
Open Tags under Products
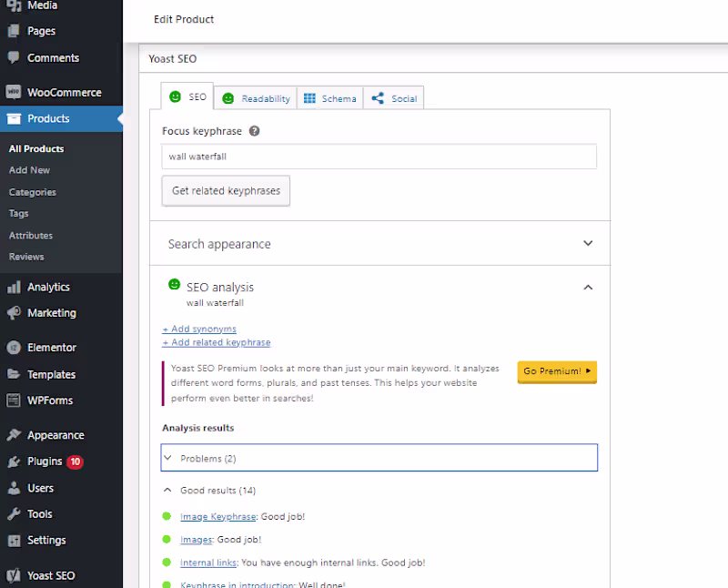18,213
